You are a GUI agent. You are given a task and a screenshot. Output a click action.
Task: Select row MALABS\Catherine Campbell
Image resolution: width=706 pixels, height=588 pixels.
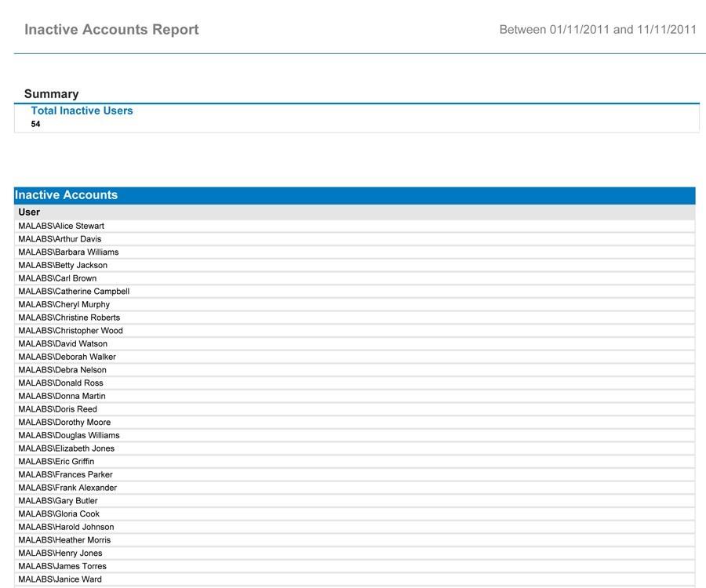coord(355,291)
